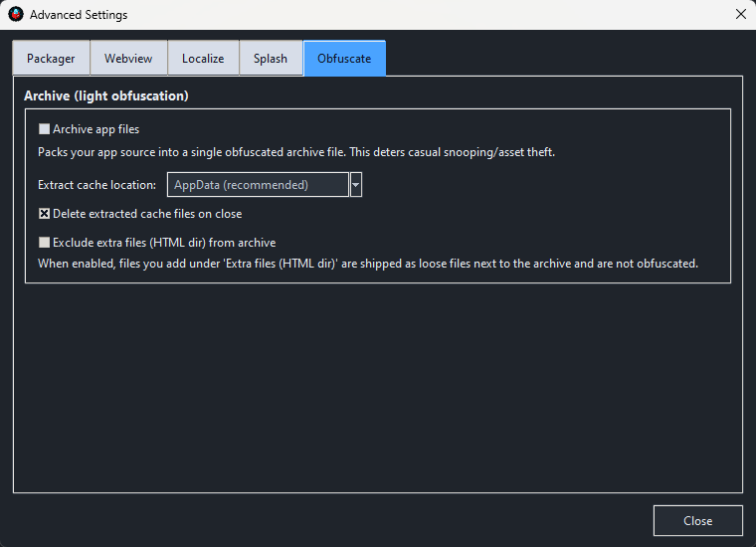Click the app logo in the title bar
This screenshot has height=547, width=756.
click(15, 15)
